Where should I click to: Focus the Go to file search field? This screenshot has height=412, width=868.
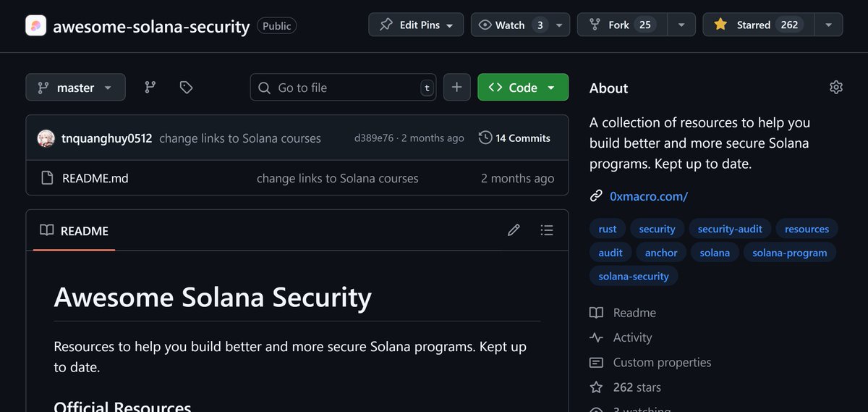pyautogui.click(x=344, y=88)
